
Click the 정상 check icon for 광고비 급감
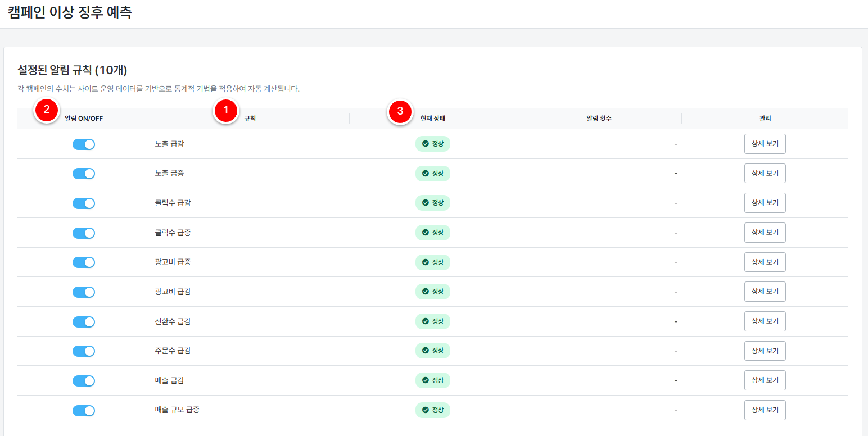[x=426, y=292]
